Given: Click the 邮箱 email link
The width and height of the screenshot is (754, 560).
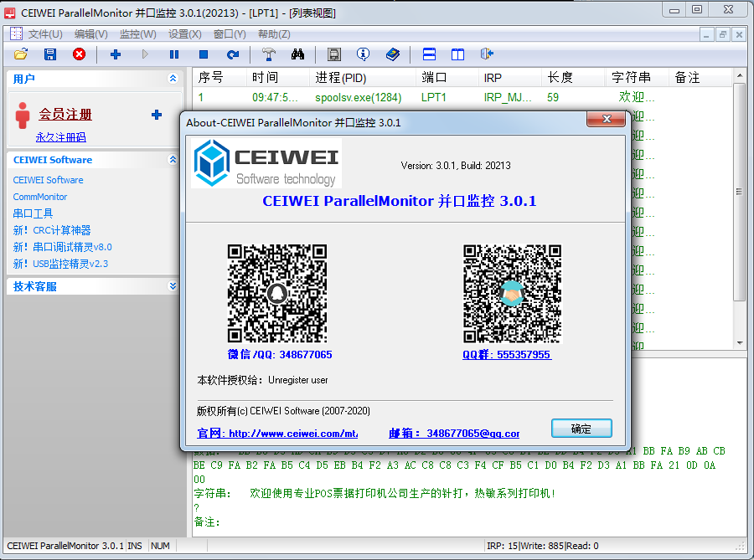Looking at the screenshot, I should pos(454,434).
